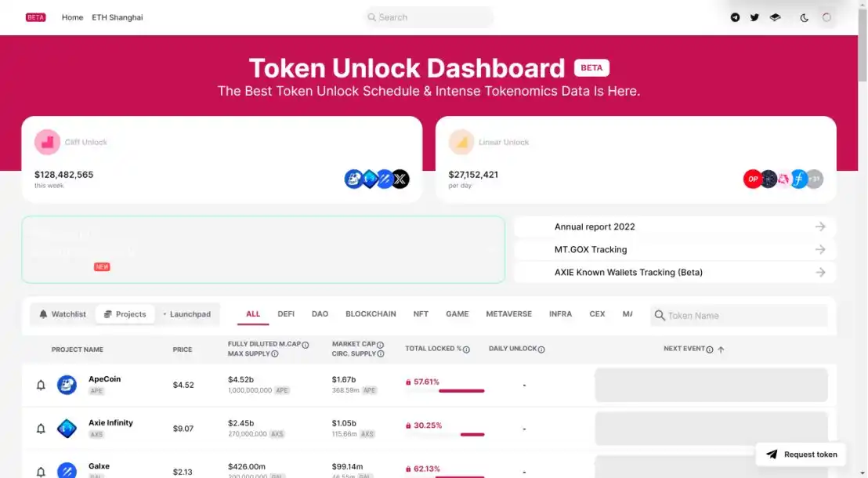
Task: Click the Request token button
Action: 801,454
